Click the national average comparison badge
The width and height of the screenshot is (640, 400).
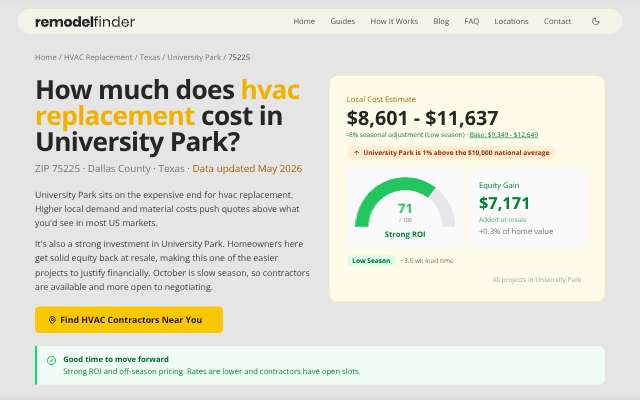[x=451, y=153]
